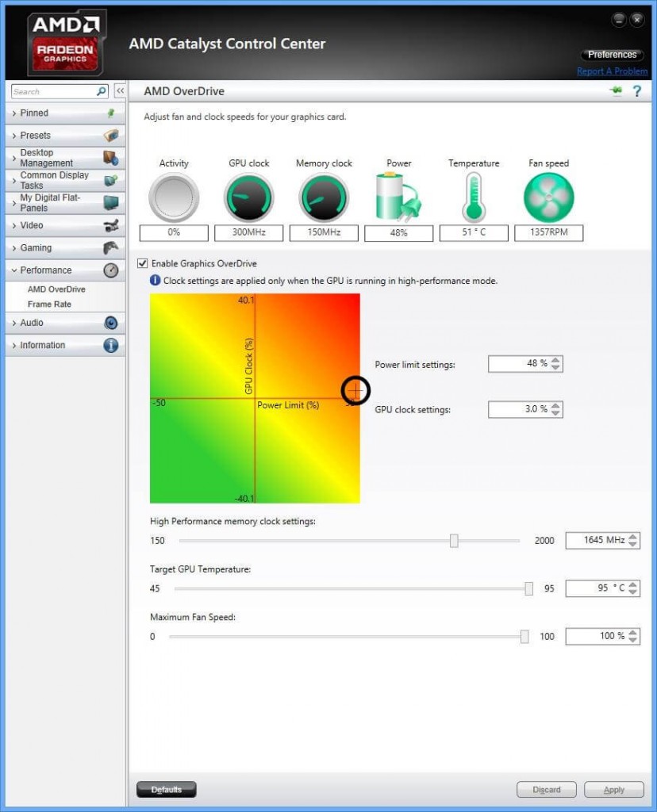
Task: Click the blue info icon beside clock settings note
Action: [155, 280]
